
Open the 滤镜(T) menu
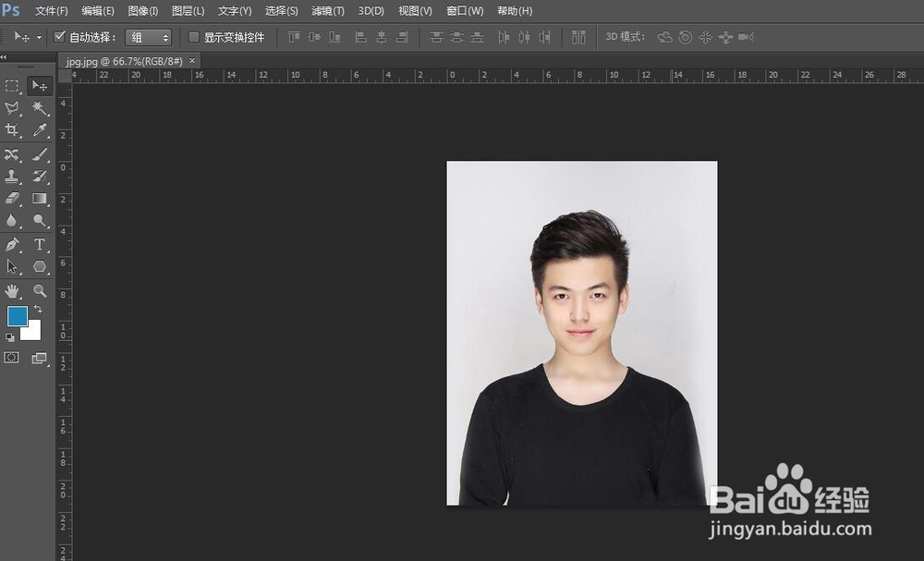[328, 10]
